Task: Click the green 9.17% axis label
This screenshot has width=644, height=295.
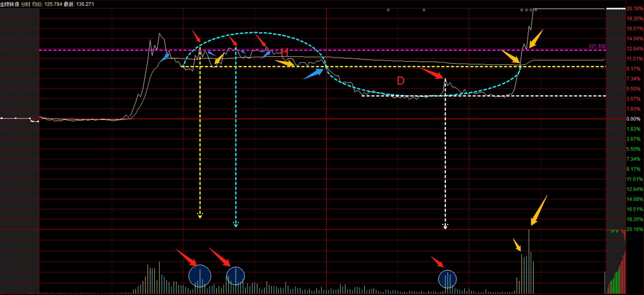Action: tap(633, 169)
